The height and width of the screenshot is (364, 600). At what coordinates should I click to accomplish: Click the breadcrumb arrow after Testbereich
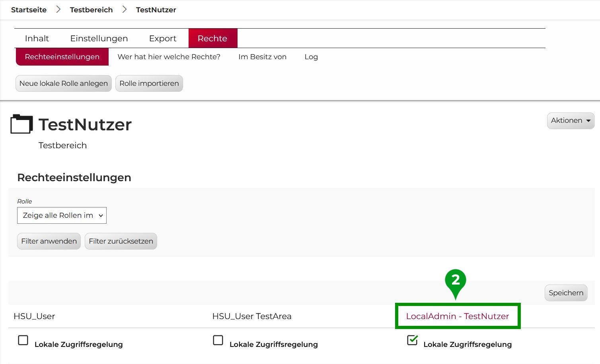(125, 10)
